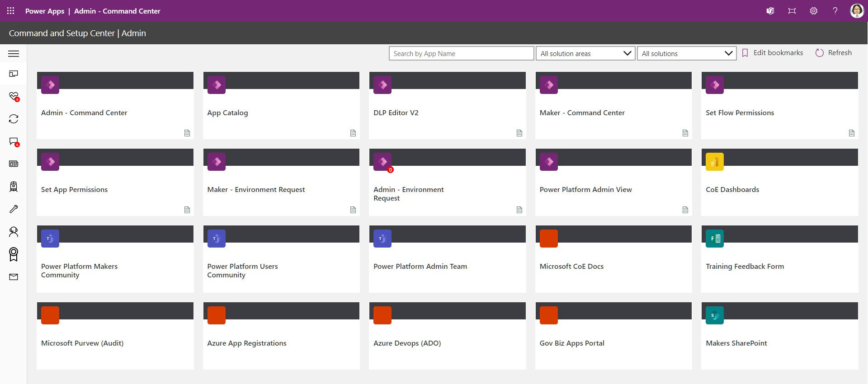Image resolution: width=868 pixels, height=384 pixels.
Task: Open the app launcher waffle menu
Action: point(10,11)
